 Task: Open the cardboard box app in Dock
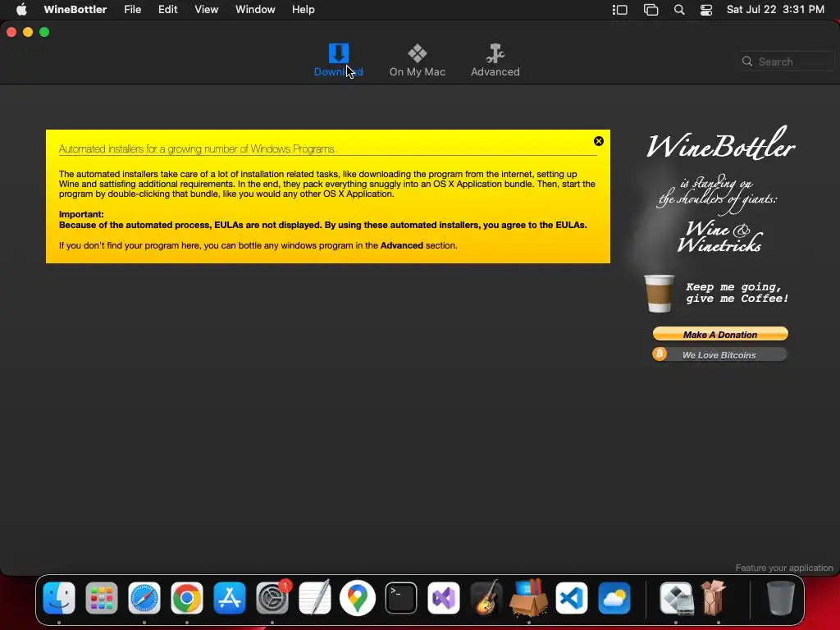[529, 598]
